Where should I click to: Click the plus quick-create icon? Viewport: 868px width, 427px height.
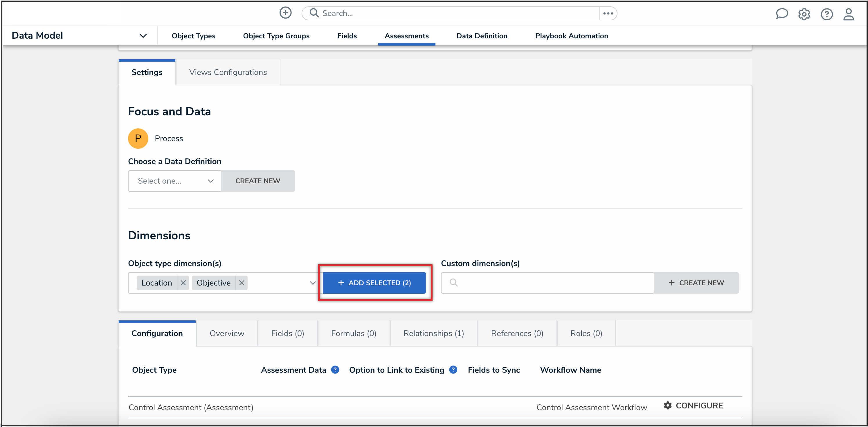[x=285, y=13]
